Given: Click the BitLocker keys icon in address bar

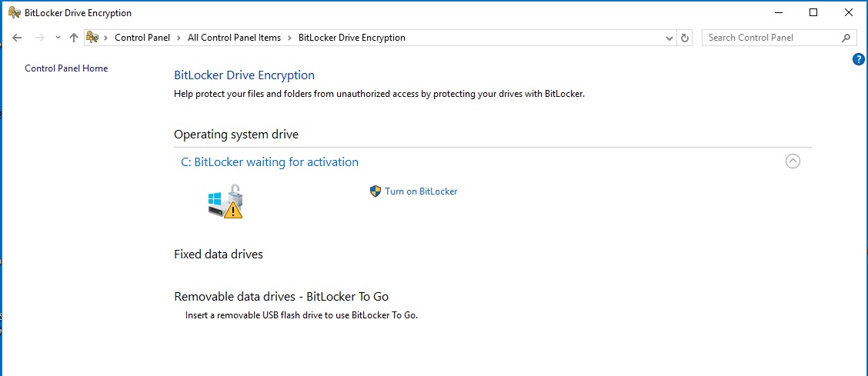Looking at the screenshot, I should coord(93,38).
